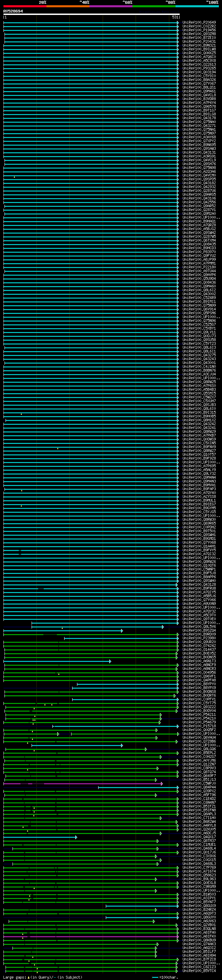Click label UniRef100_Q9SAW3

199,148
